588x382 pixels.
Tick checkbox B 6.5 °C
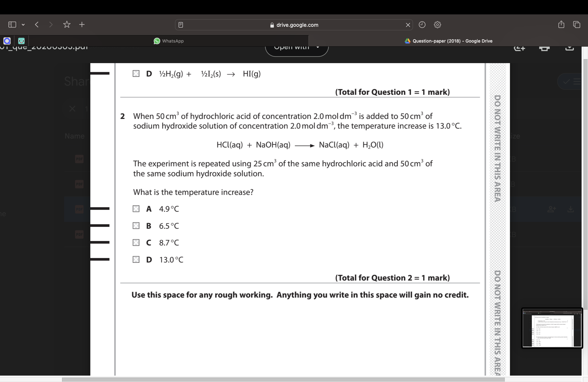[136, 226]
